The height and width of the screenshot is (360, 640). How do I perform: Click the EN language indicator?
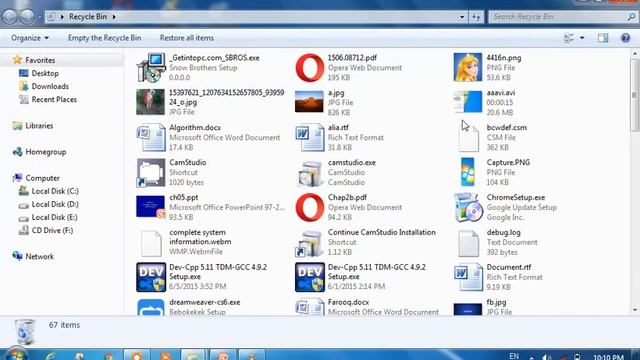click(514, 356)
